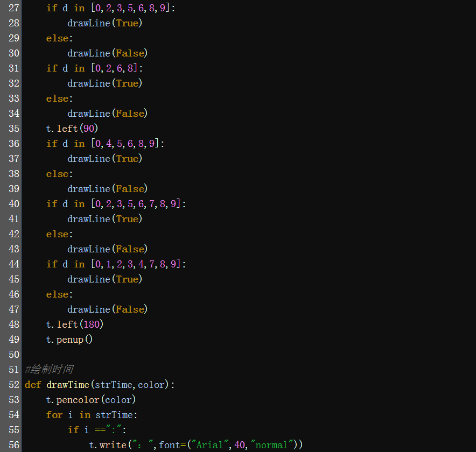Image resolution: width=476 pixels, height=452 pixels.
Task: Place cursor in t.left(180) statement
Action: click(x=74, y=324)
